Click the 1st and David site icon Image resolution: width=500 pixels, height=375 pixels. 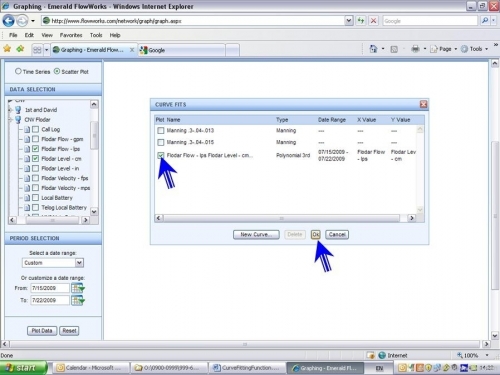point(18,110)
